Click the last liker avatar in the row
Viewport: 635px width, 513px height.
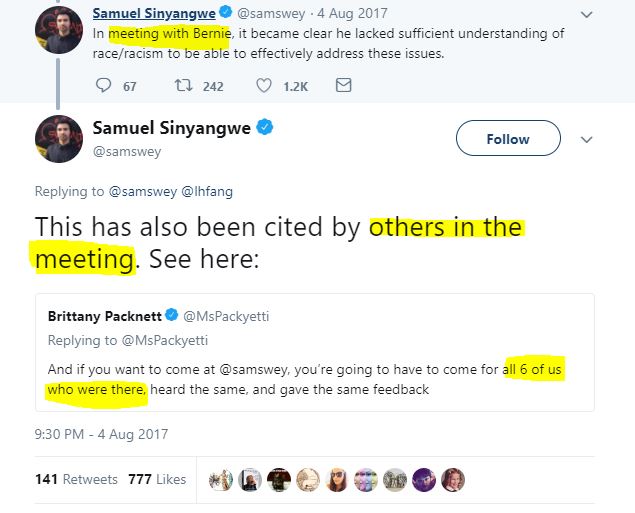pos(453,480)
